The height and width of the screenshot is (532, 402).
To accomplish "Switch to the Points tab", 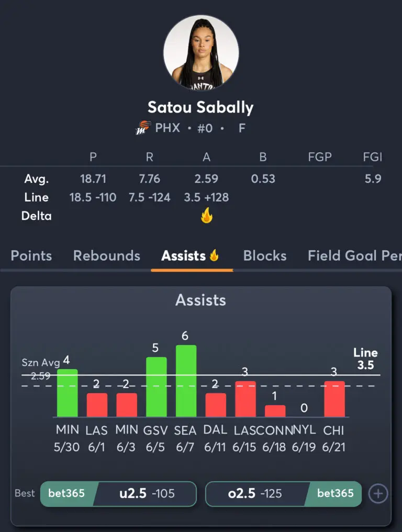I will [31, 256].
